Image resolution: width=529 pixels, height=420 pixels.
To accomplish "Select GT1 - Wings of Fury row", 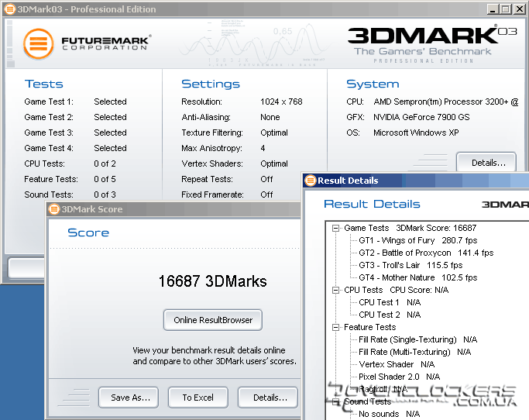I will [418, 240].
